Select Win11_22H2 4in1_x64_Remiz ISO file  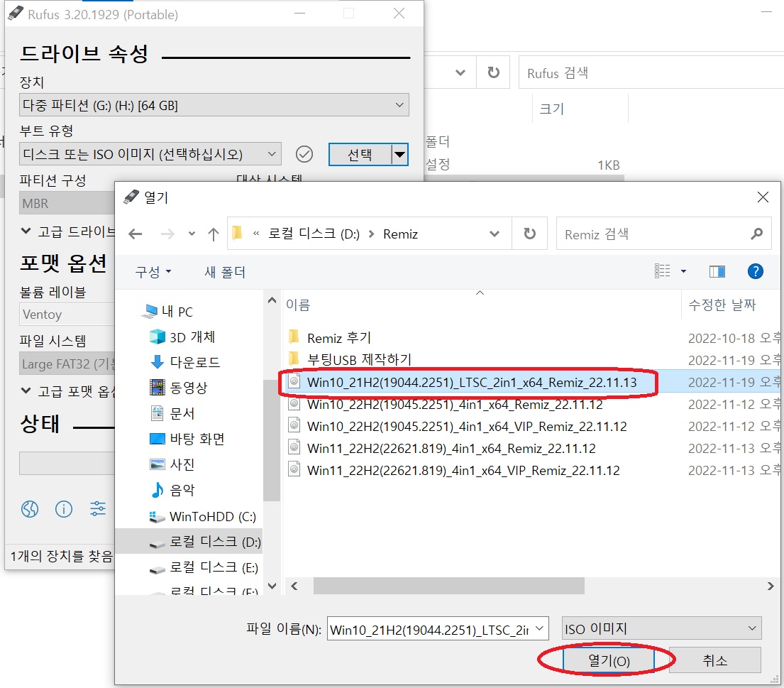[x=451, y=448]
